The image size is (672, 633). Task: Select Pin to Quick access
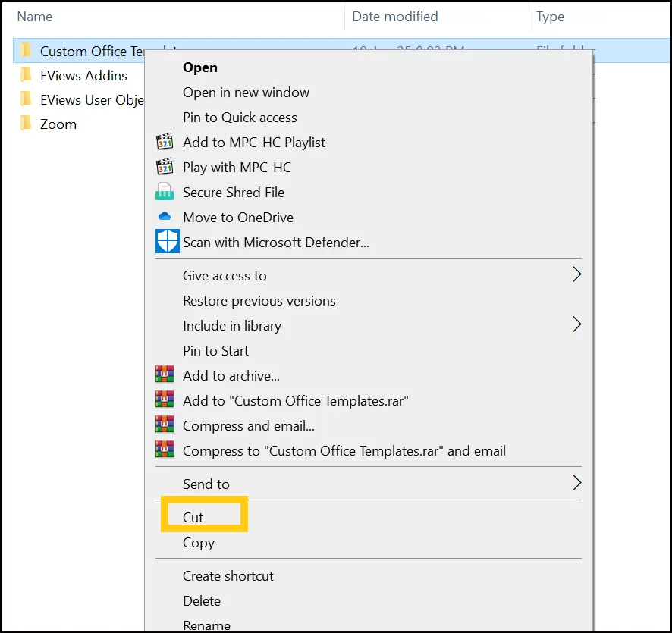240,118
